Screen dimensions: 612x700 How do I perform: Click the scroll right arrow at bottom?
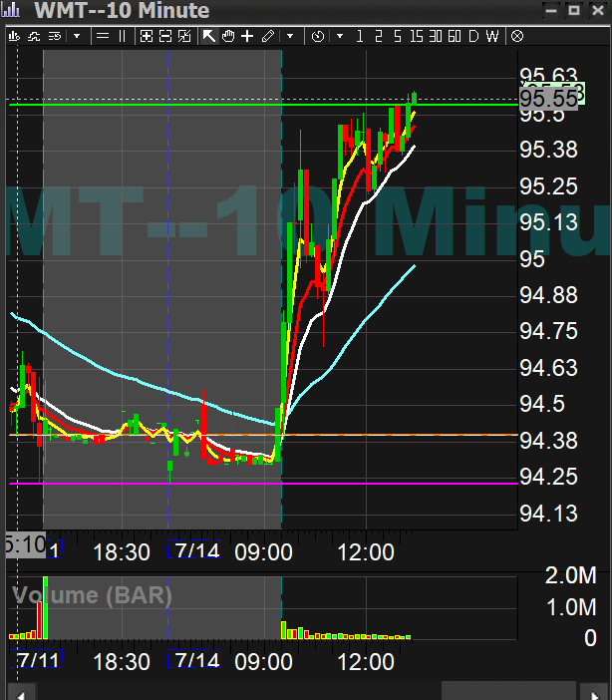pos(594,694)
